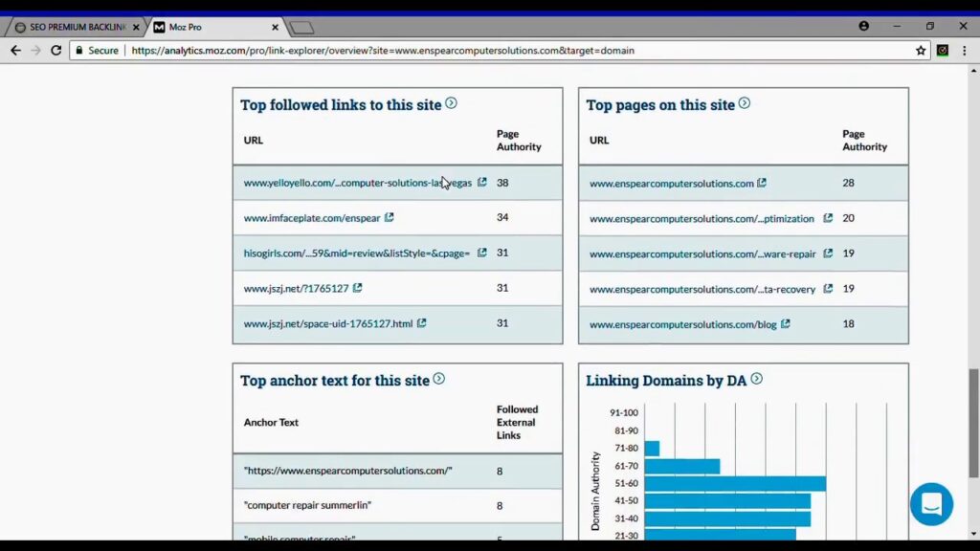980x551 pixels.
Task: Open external link icon for yelloyello.com row
Action: click(x=482, y=182)
